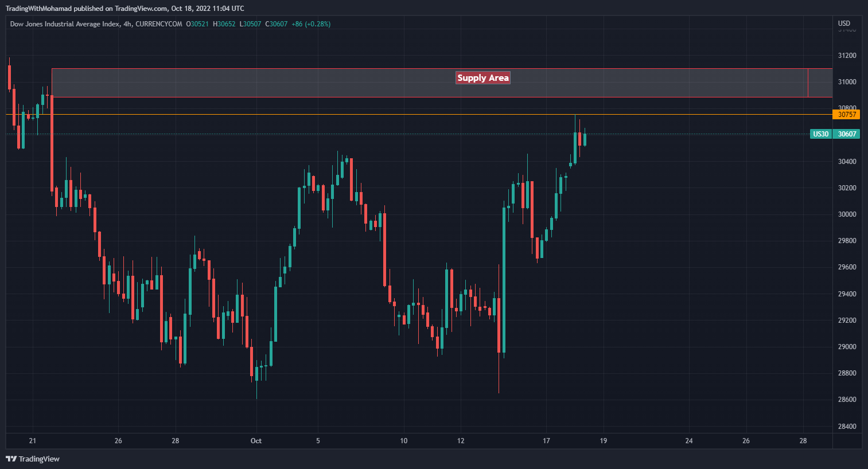The image size is (868, 469).
Task: Click the 29400 price axis label
Action: tap(847, 294)
